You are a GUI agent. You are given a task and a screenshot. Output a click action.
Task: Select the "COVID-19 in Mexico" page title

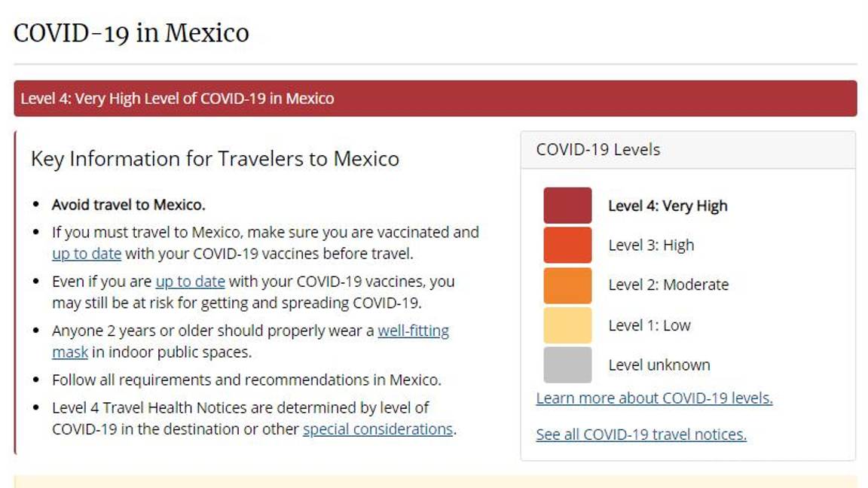pyautogui.click(x=130, y=32)
